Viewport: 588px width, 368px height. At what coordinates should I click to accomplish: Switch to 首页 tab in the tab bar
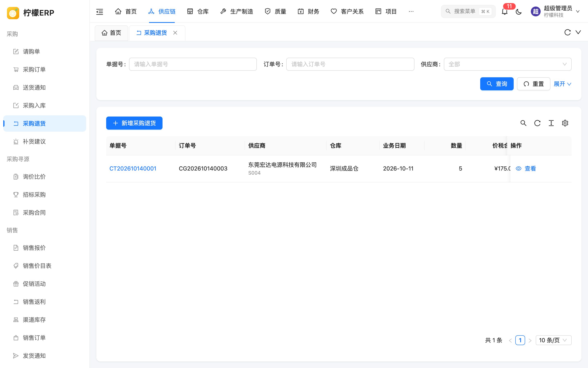pyautogui.click(x=111, y=33)
